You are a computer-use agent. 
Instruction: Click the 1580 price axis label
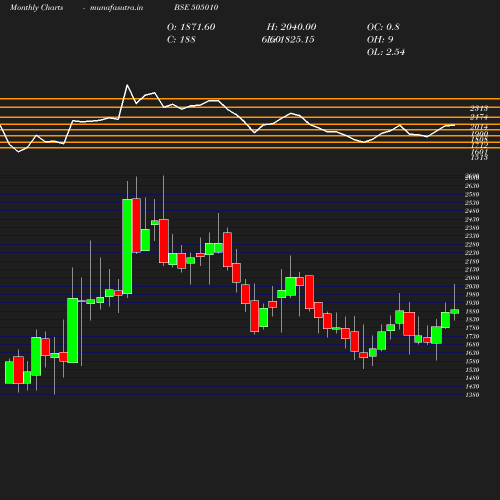472,361
